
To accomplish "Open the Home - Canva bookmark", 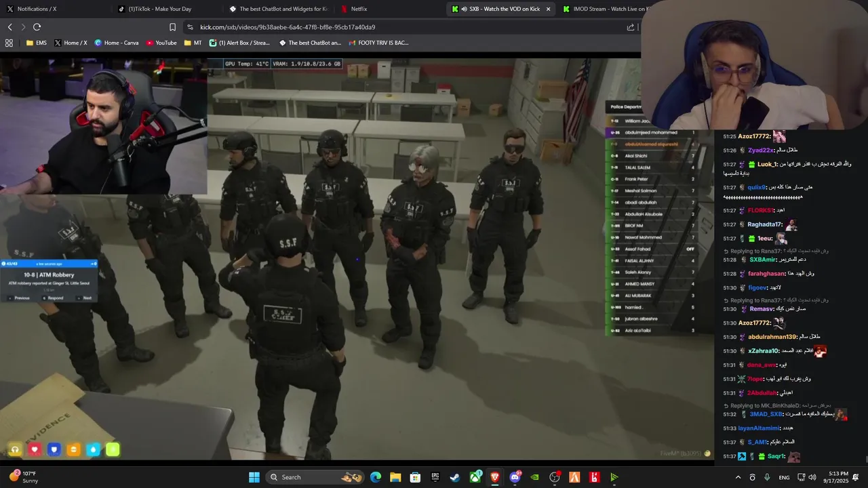I will click(x=117, y=43).
